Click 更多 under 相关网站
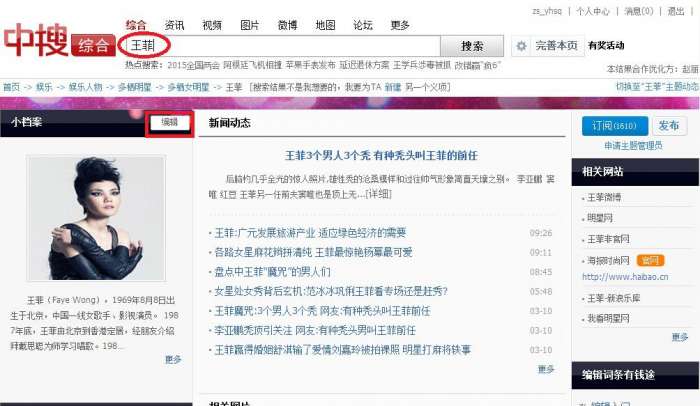Image resolution: width=700 pixels, height=406 pixels. pyautogui.click(x=680, y=337)
